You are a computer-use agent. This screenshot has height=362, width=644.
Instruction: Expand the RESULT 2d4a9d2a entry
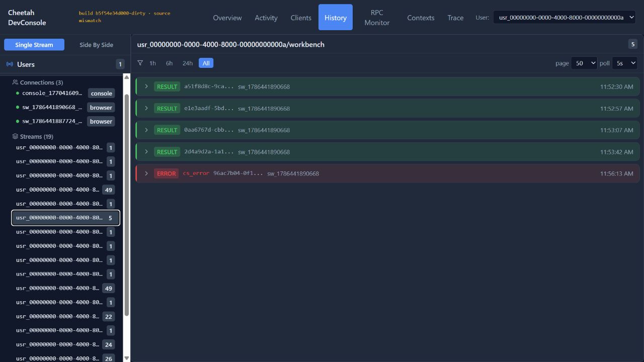[x=146, y=151]
